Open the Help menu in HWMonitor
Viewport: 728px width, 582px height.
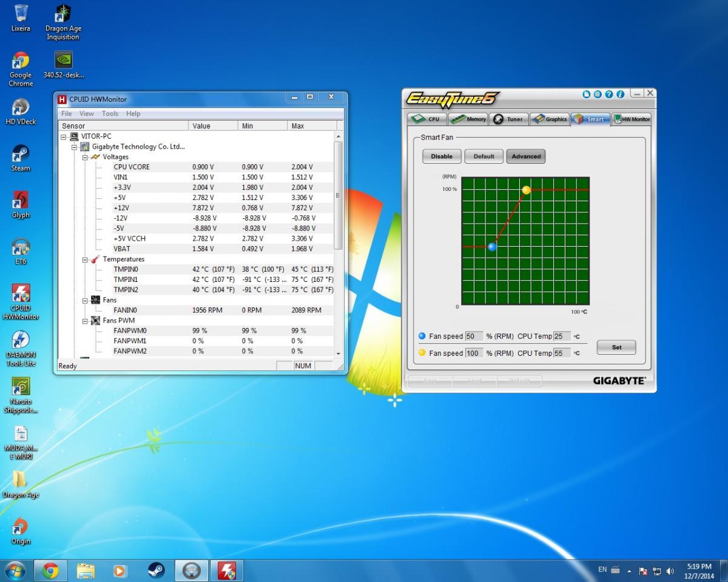[x=133, y=113]
